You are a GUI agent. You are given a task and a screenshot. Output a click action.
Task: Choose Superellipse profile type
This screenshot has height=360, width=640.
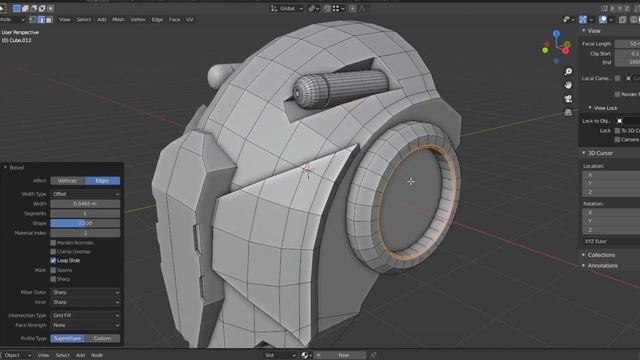point(68,338)
